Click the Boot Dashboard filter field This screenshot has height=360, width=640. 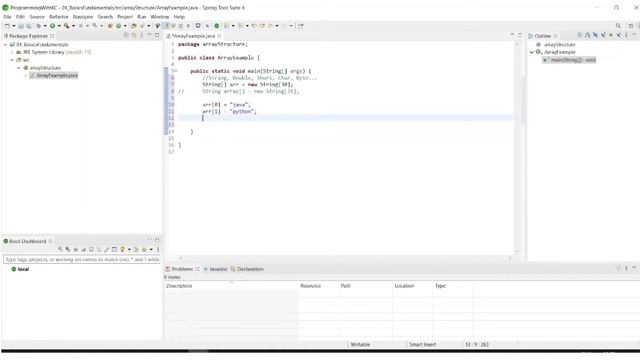[82, 260]
